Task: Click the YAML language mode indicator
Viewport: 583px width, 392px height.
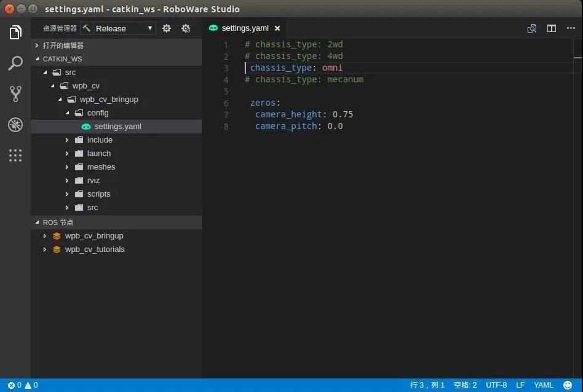Action: 544,385
